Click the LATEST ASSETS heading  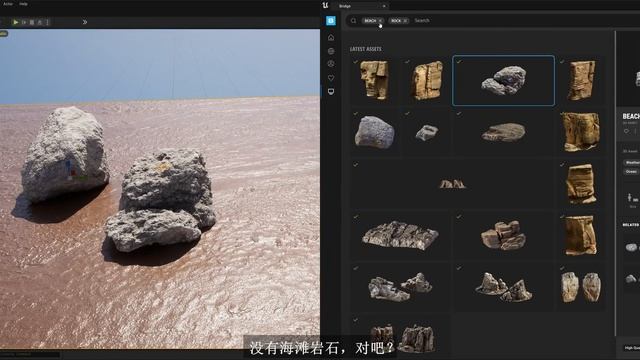tap(366, 49)
